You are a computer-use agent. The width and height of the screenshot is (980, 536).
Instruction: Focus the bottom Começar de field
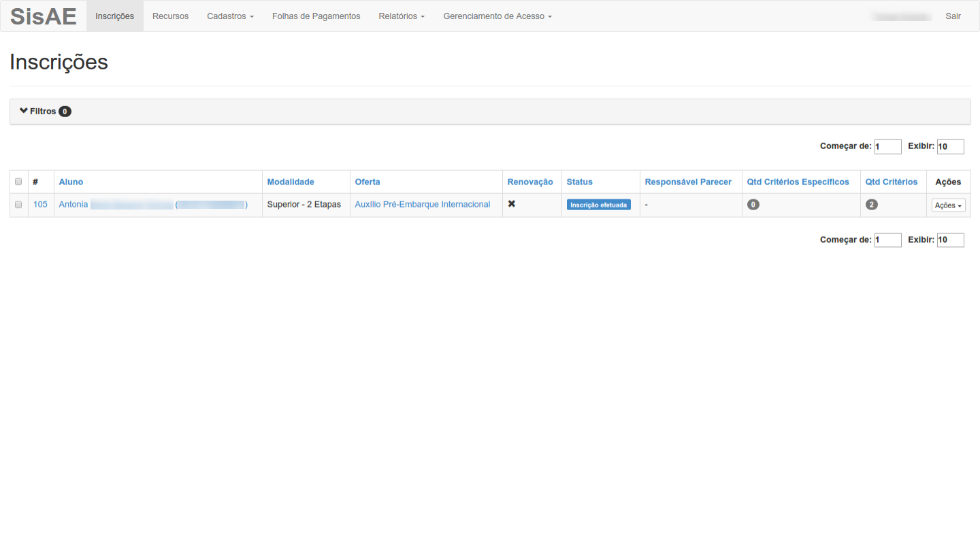pyautogui.click(x=887, y=240)
